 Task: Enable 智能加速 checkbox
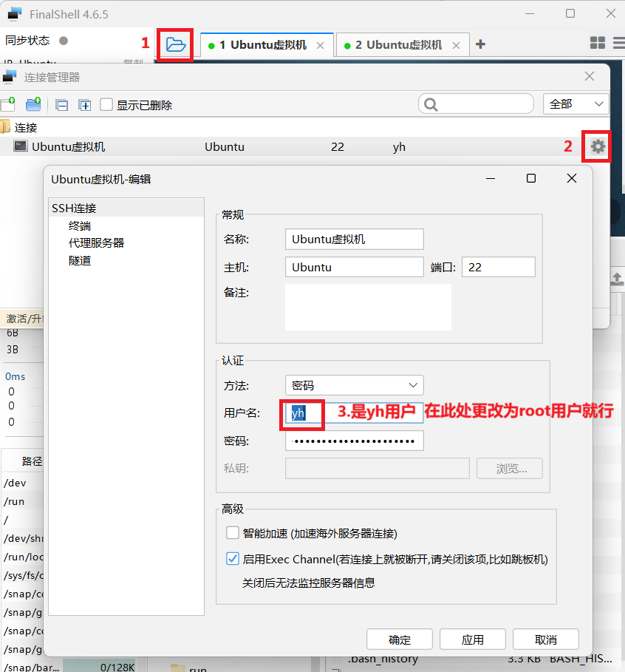pos(232,533)
